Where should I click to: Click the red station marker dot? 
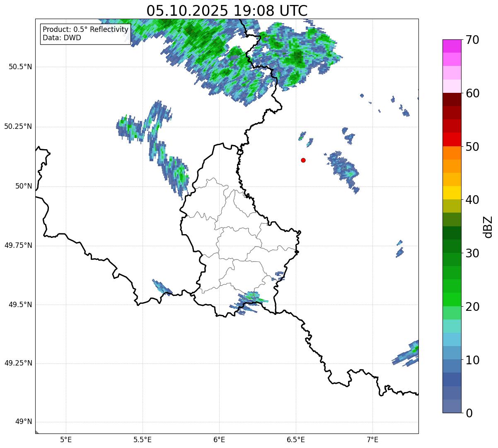pos(303,160)
